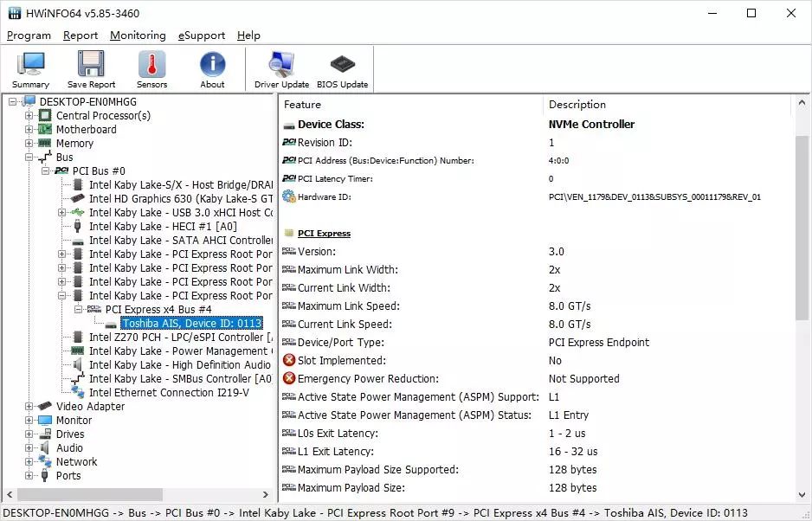Select Intel Kaby Lake HECI #1 item
Image resolution: width=812 pixels, height=521 pixels.
163,227
